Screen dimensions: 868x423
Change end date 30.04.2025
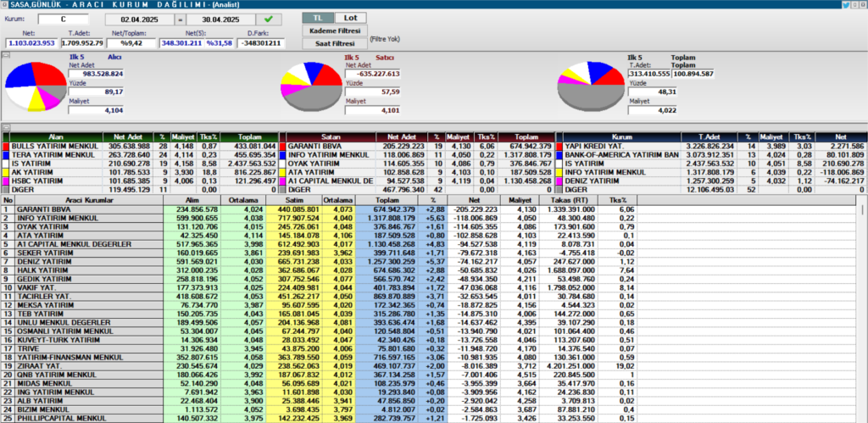point(223,19)
